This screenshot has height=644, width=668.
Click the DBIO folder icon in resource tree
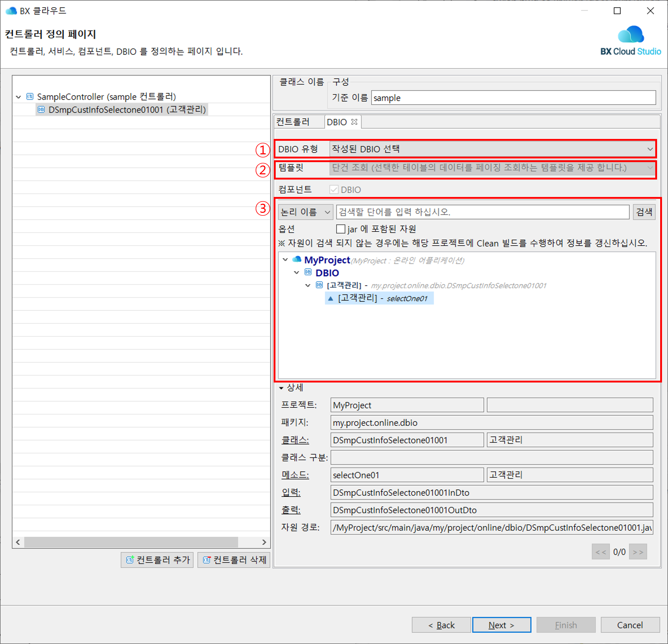pyautogui.click(x=308, y=272)
